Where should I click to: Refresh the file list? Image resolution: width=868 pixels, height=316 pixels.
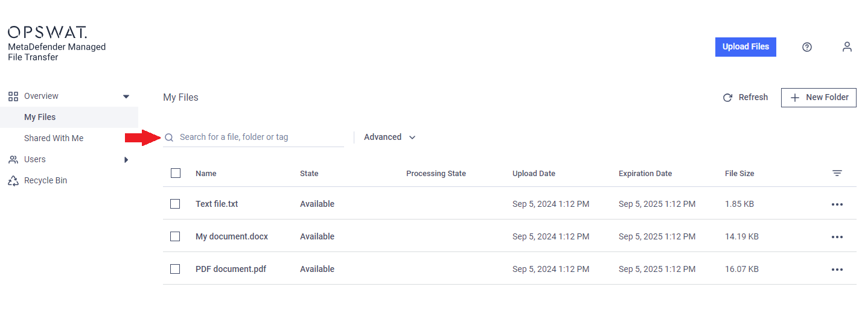tap(745, 97)
